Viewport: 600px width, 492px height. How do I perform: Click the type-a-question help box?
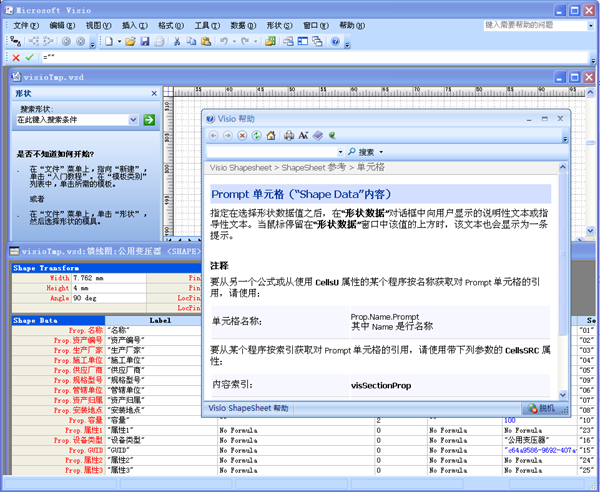[x=536, y=26]
